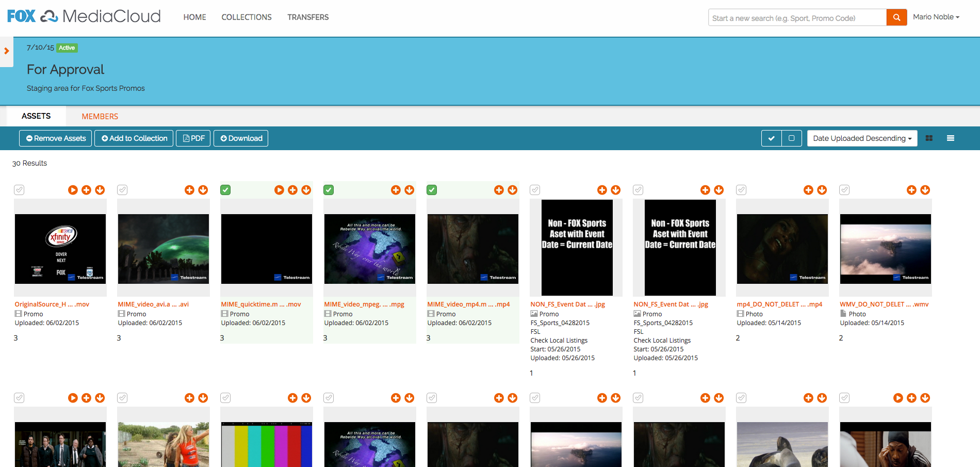980x467 pixels.
Task: Click download icon on MIME_video_avi asset
Action: coord(203,190)
